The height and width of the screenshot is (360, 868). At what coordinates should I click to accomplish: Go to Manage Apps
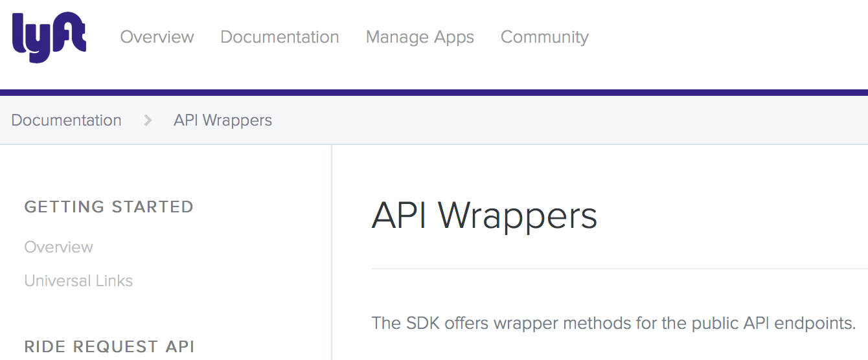tap(420, 38)
